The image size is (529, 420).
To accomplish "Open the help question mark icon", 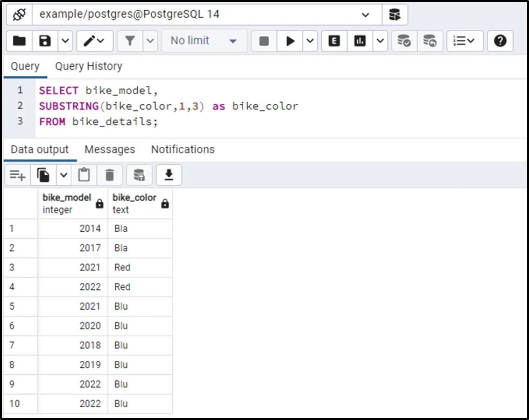I will tap(500, 41).
